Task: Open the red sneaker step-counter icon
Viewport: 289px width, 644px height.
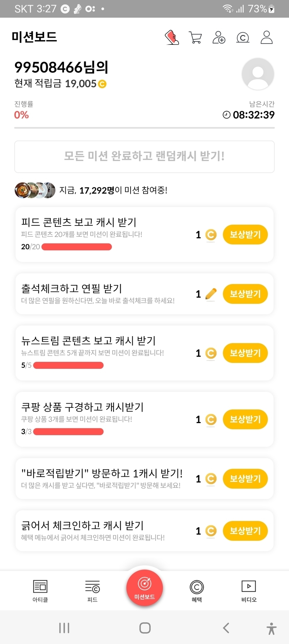Action: point(172,37)
